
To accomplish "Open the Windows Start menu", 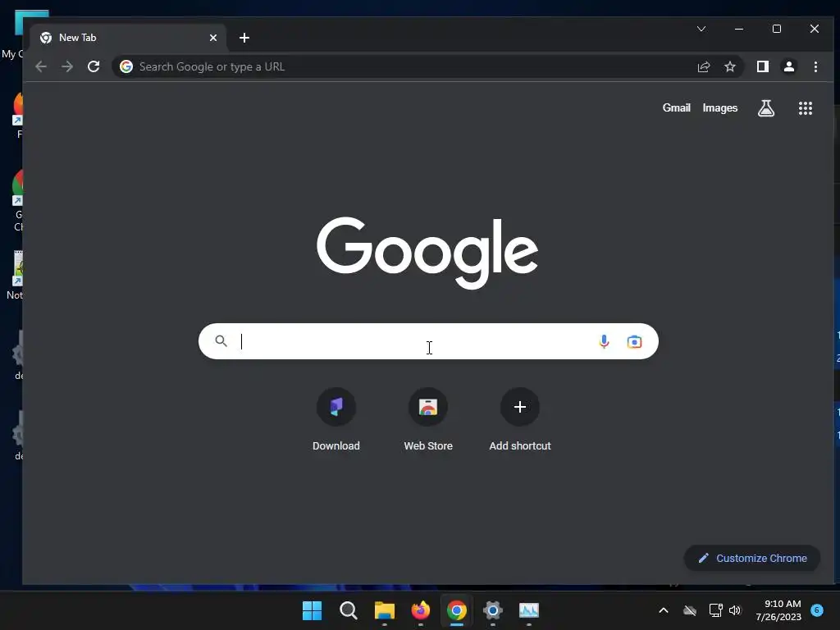I will [312, 610].
